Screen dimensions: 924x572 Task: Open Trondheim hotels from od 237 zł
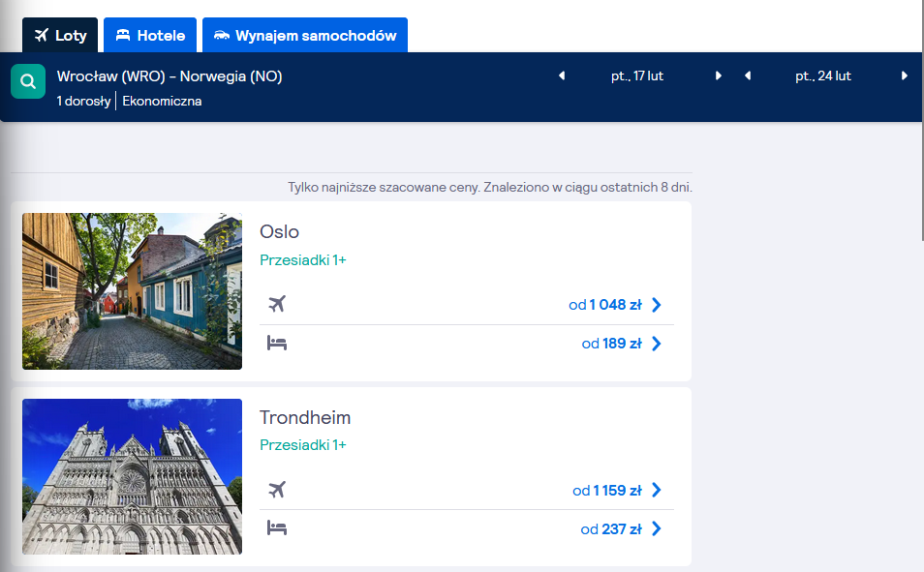[611, 529]
